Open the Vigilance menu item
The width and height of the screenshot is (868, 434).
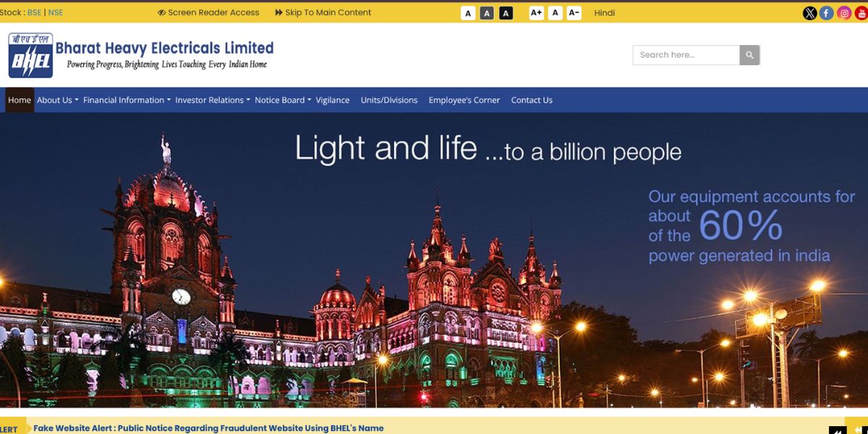333,100
